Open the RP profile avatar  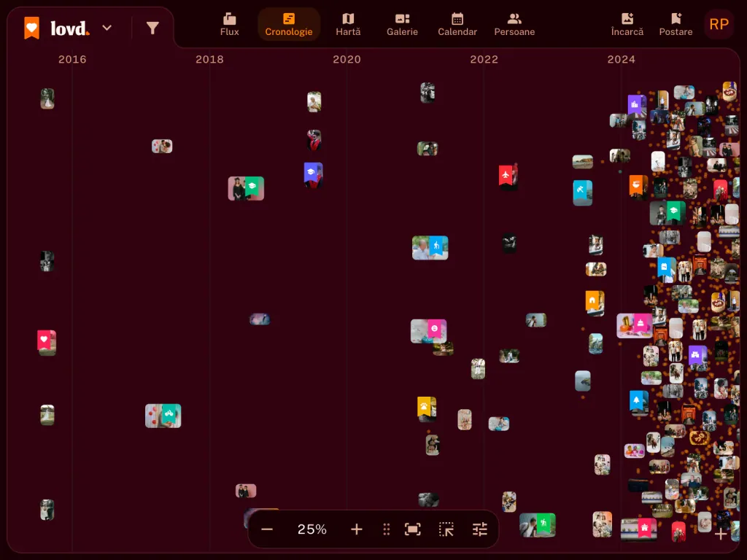pos(719,24)
